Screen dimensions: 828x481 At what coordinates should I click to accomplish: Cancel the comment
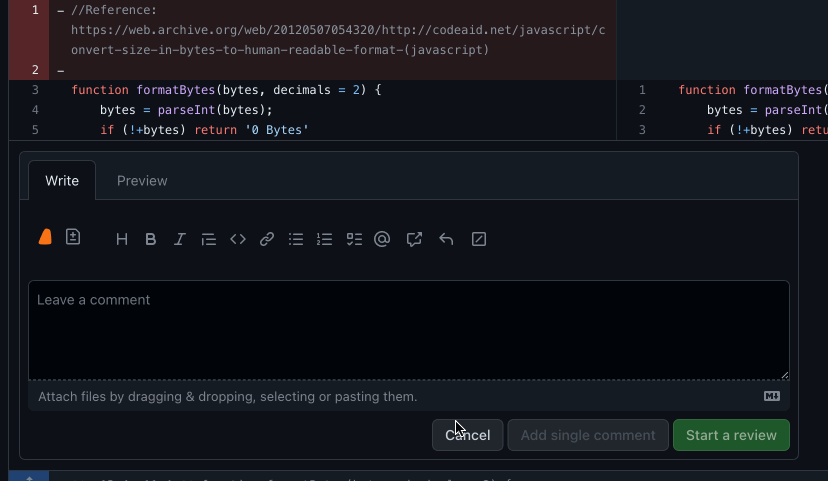pyautogui.click(x=467, y=435)
